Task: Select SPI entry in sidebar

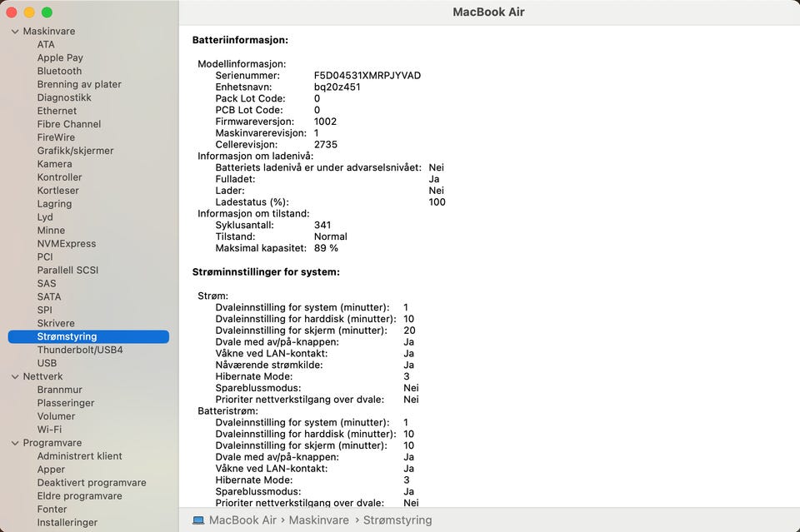Action: [x=44, y=310]
